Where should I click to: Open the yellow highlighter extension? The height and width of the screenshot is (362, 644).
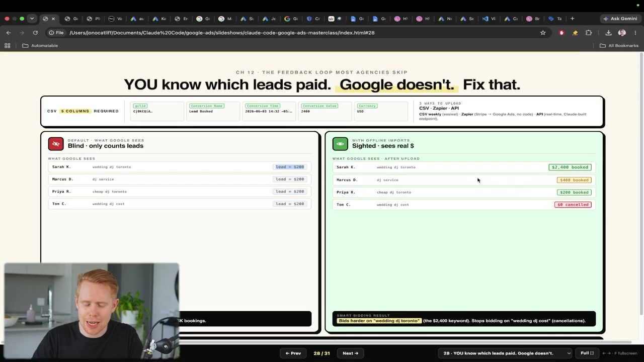coord(575,33)
